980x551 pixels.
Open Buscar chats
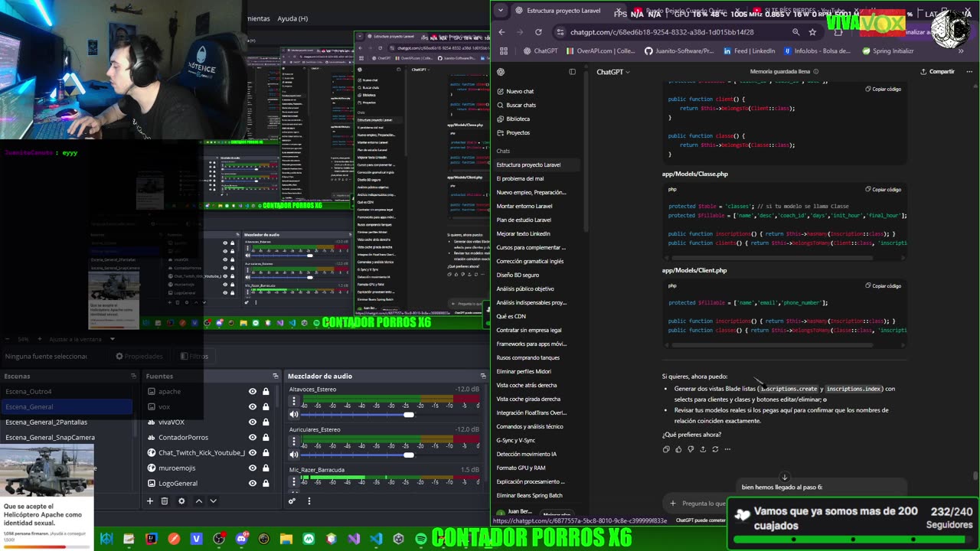[x=515, y=105]
